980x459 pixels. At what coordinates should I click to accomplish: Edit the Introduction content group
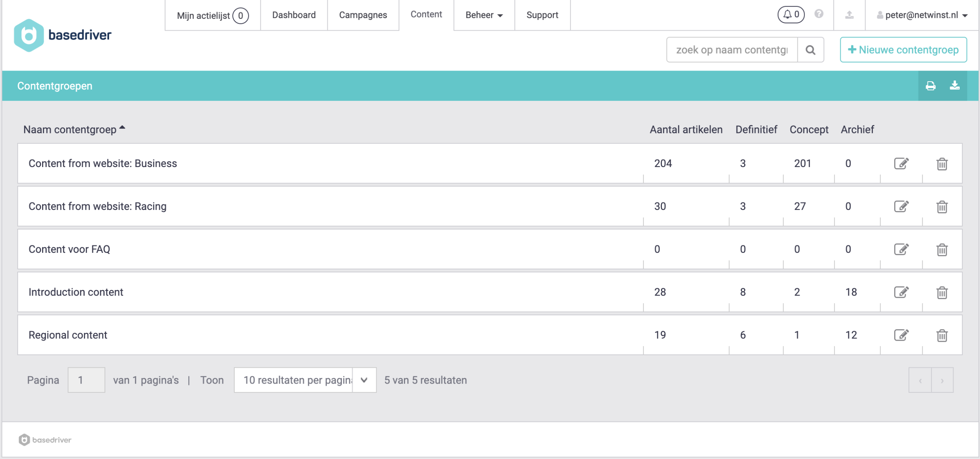tap(901, 292)
